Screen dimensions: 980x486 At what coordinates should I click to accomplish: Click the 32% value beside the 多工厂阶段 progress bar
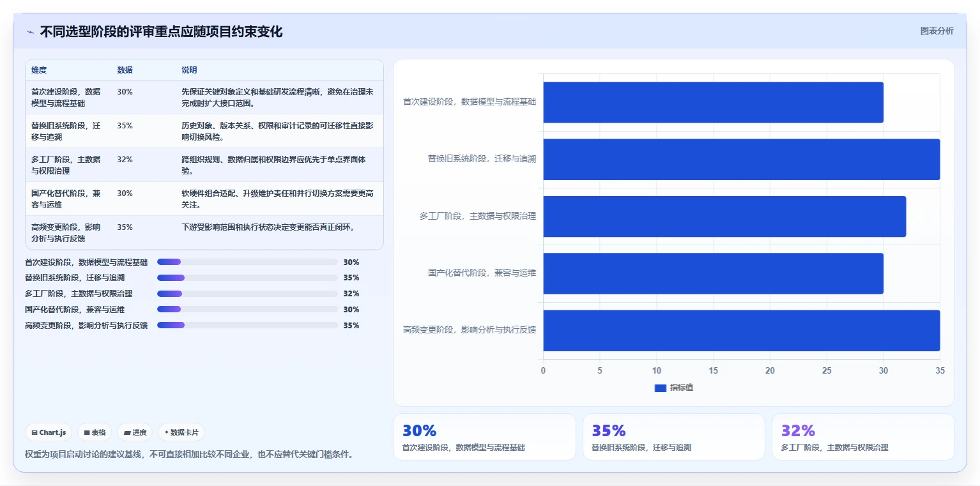point(351,294)
